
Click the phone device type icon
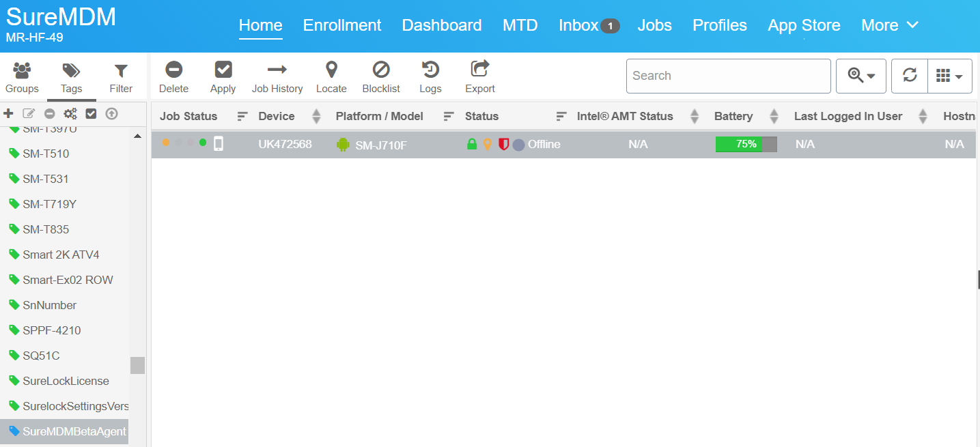click(x=219, y=143)
